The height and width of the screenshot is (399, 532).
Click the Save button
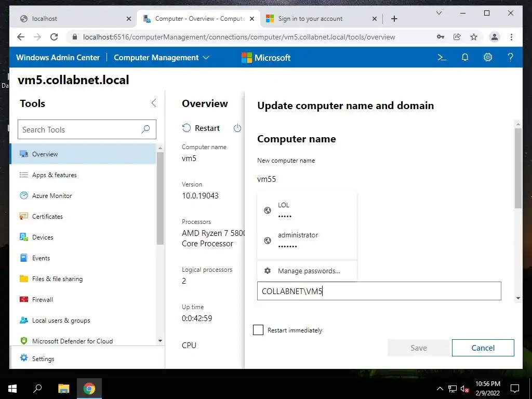pos(418,348)
